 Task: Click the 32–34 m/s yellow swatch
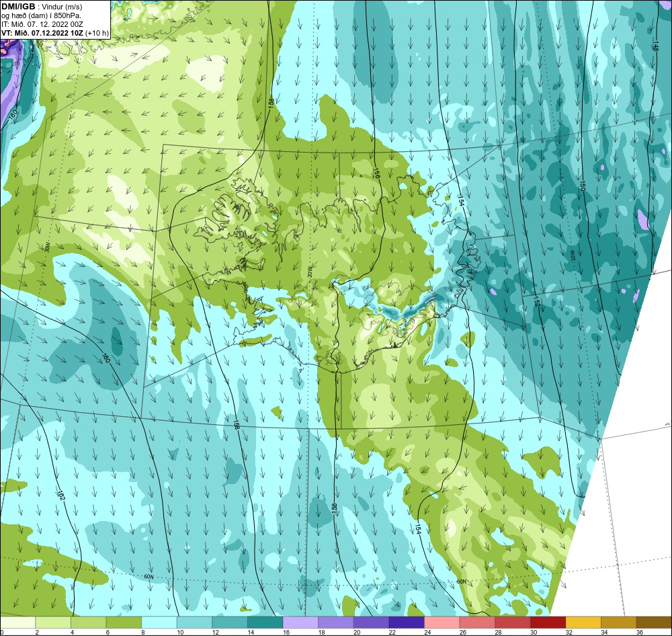click(x=583, y=623)
